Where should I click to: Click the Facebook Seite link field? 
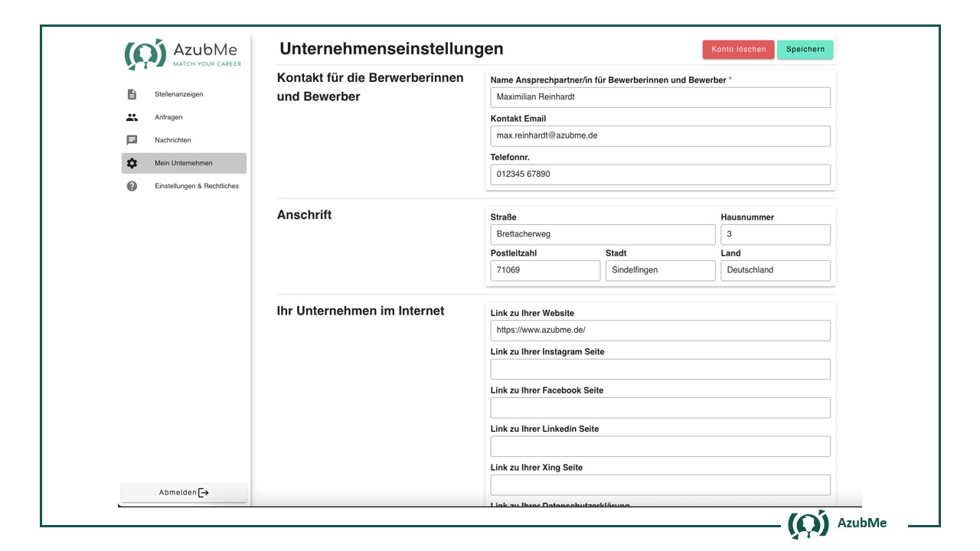[x=660, y=408]
